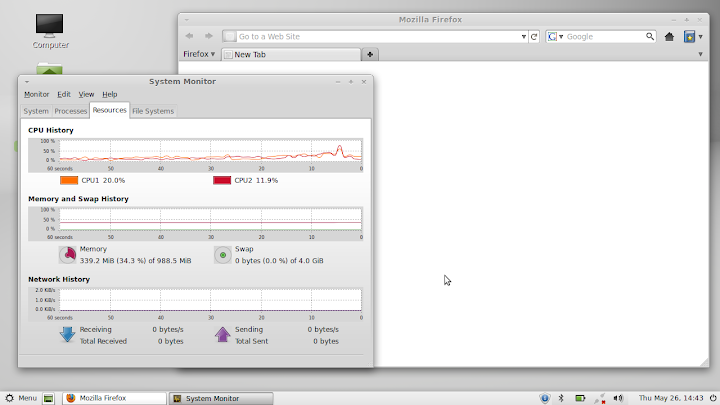Maximize the System Monitor window
This screenshot has width=720, height=405.
pyautogui.click(x=351, y=82)
